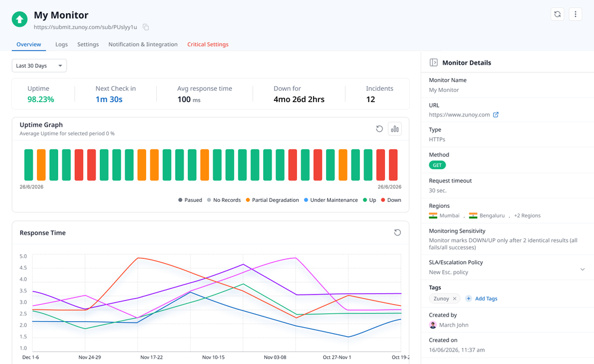594x364 pixels.
Task: Click the Incidents count 12
Action: click(x=371, y=99)
